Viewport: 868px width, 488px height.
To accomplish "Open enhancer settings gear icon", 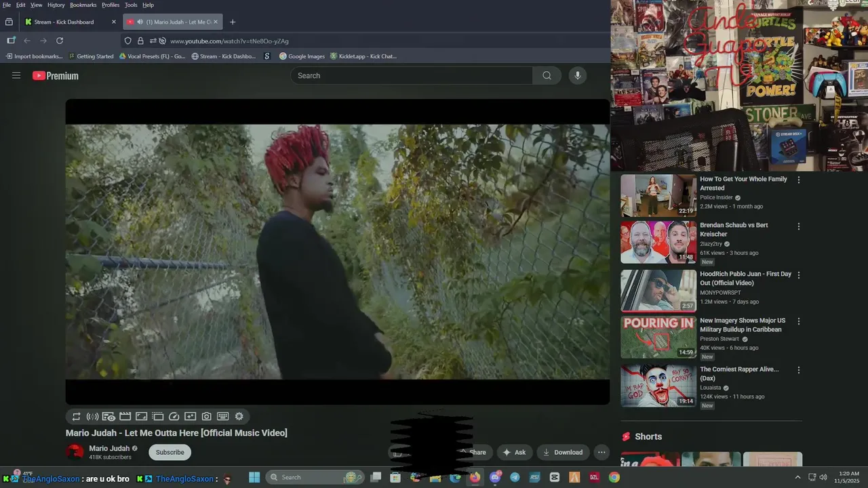I will click(x=239, y=416).
